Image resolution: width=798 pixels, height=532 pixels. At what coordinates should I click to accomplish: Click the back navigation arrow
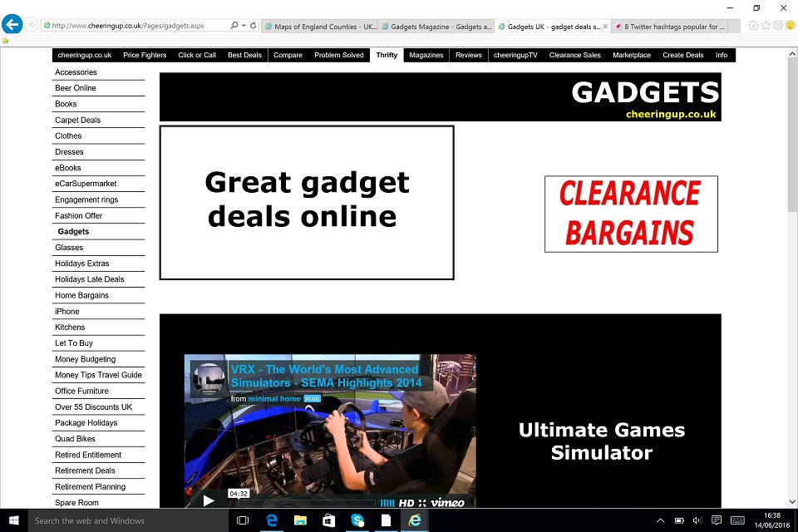tap(12, 24)
